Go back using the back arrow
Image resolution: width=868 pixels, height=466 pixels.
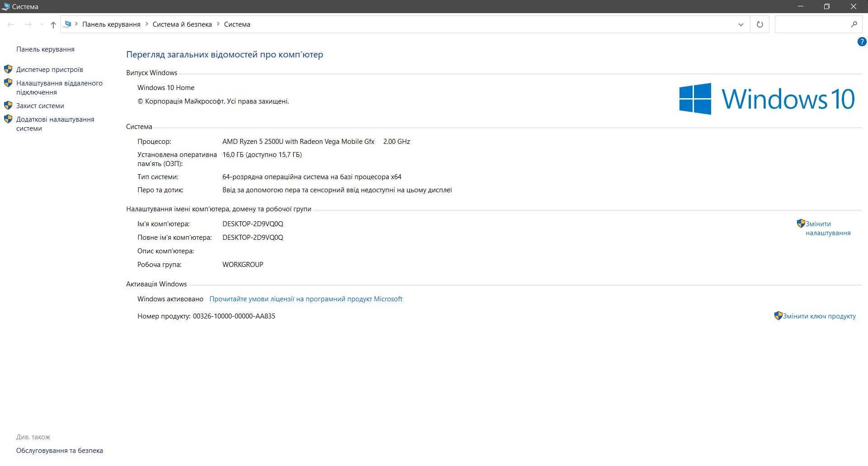click(x=11, y=24)
